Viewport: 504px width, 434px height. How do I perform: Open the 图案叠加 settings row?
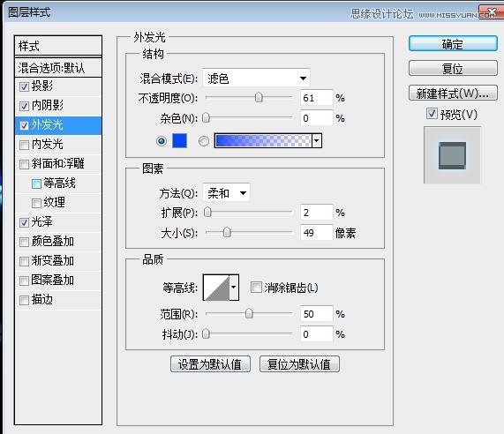(58, 281)
